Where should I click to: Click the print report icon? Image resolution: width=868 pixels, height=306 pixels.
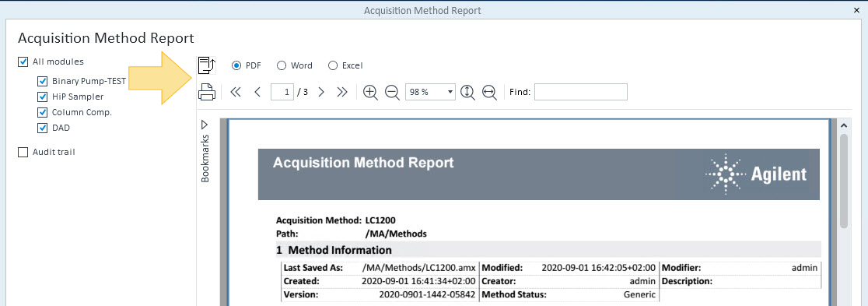206,92
